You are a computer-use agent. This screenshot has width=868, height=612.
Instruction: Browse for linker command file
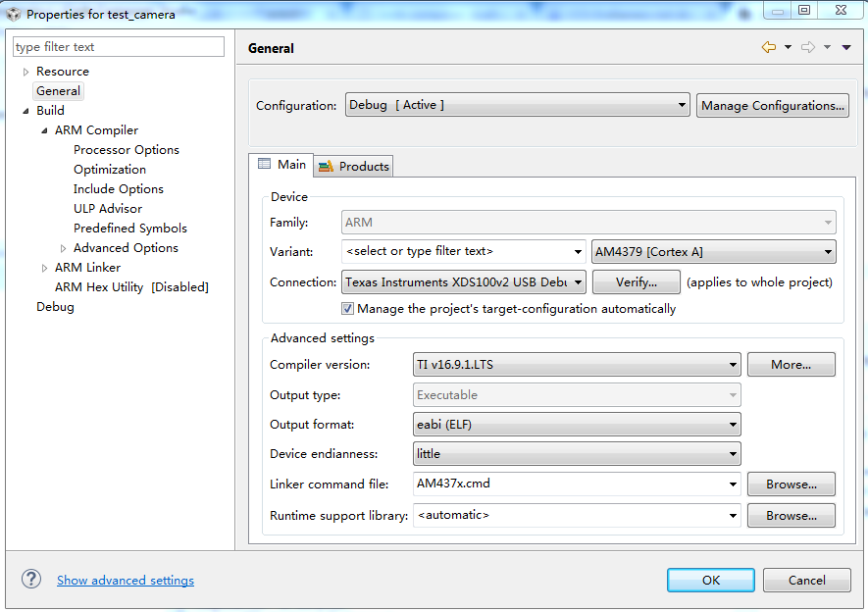click(x=791, y=484)
